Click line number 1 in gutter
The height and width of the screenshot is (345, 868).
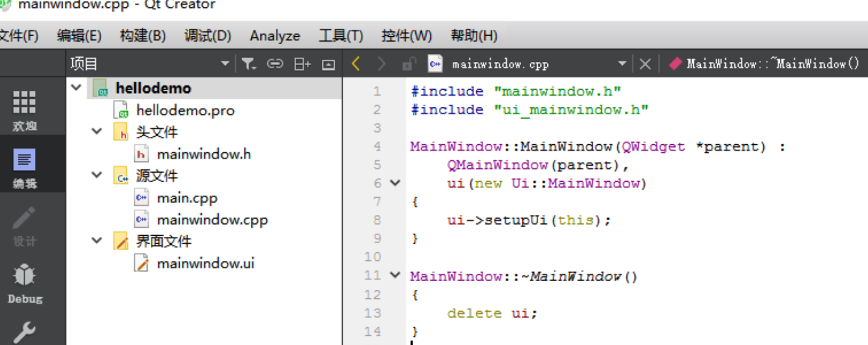click(376, 91)
